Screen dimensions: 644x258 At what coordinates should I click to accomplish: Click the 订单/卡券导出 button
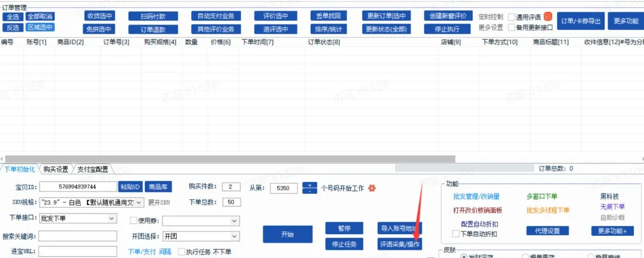580,21
